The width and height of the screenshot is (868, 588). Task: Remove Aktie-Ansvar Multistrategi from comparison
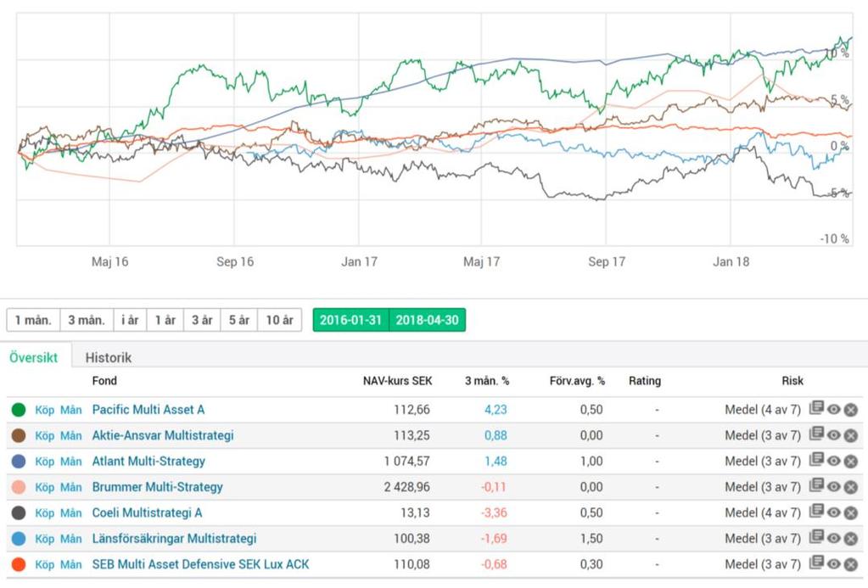pos(851,436)
